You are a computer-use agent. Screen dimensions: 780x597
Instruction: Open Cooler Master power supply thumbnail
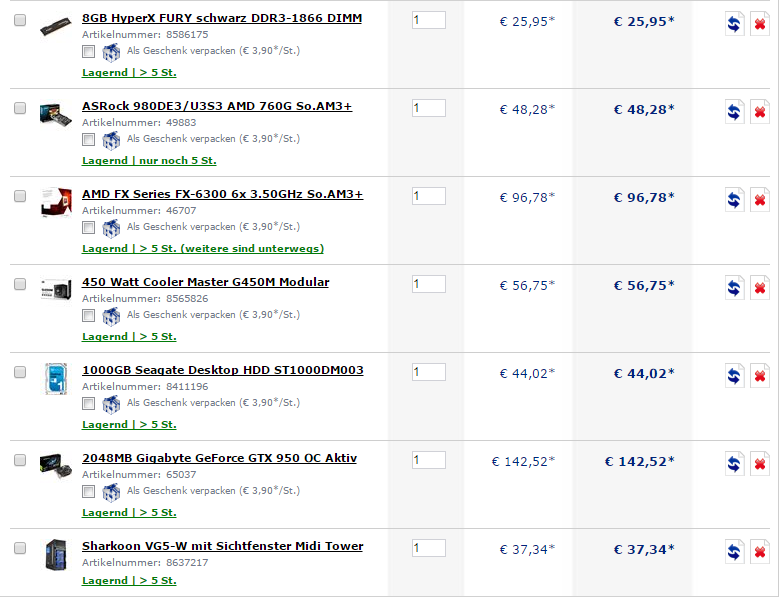click(56, 290)
